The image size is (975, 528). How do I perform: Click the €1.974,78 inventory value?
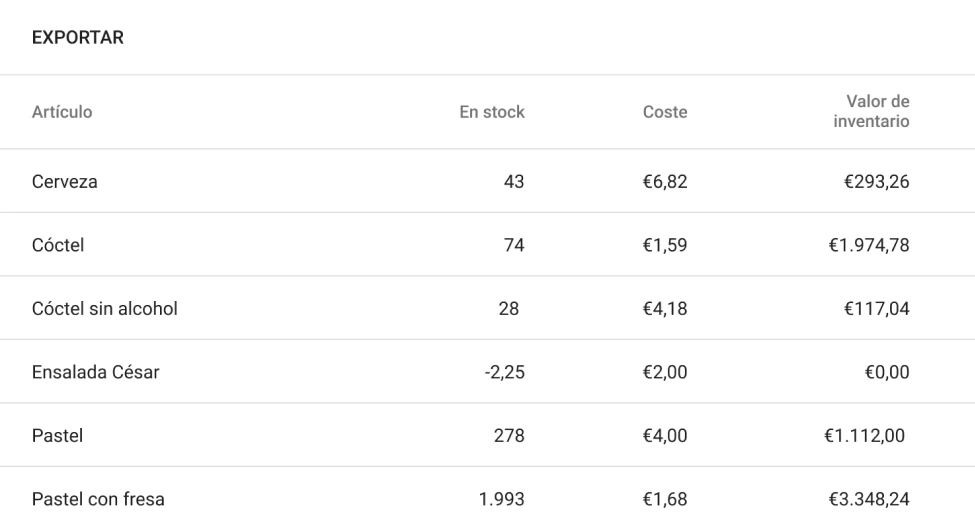coord(866,246)
